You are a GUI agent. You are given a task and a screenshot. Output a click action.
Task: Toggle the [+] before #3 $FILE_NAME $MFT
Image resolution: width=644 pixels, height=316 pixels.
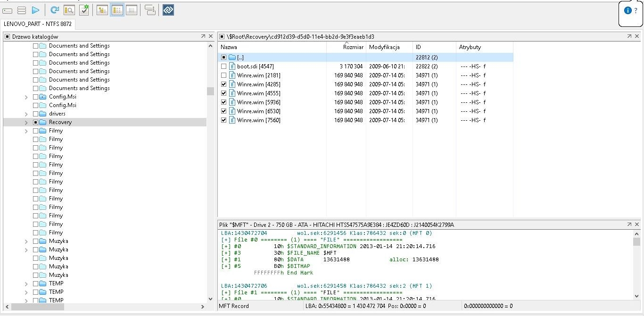[225, 253]
